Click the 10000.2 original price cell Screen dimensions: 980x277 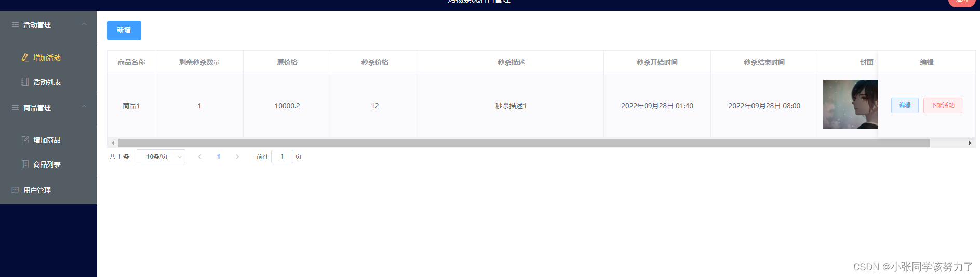pos(287,106)
